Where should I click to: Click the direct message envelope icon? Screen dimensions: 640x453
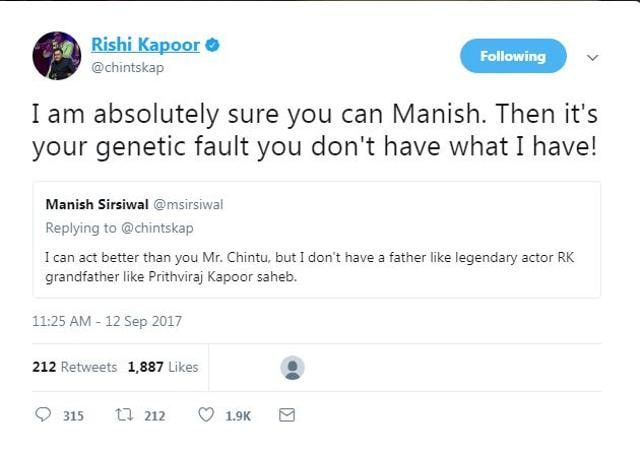pyautogui.click(x=287, y=415)
